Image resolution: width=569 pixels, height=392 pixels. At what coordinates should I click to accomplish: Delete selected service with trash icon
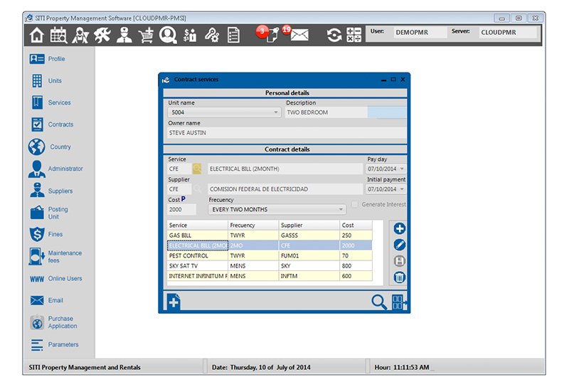[400, 277]
